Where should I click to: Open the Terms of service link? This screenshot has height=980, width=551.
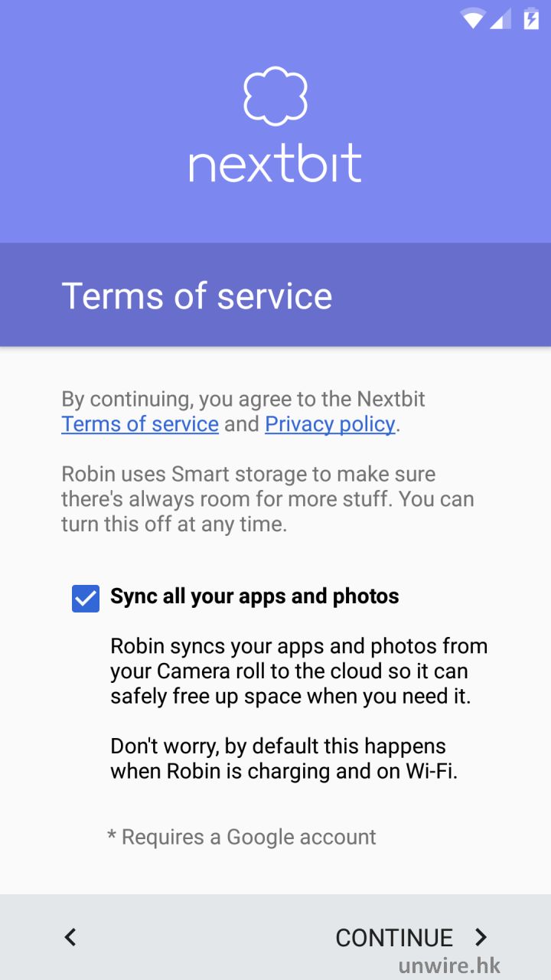tap(140, 424)
